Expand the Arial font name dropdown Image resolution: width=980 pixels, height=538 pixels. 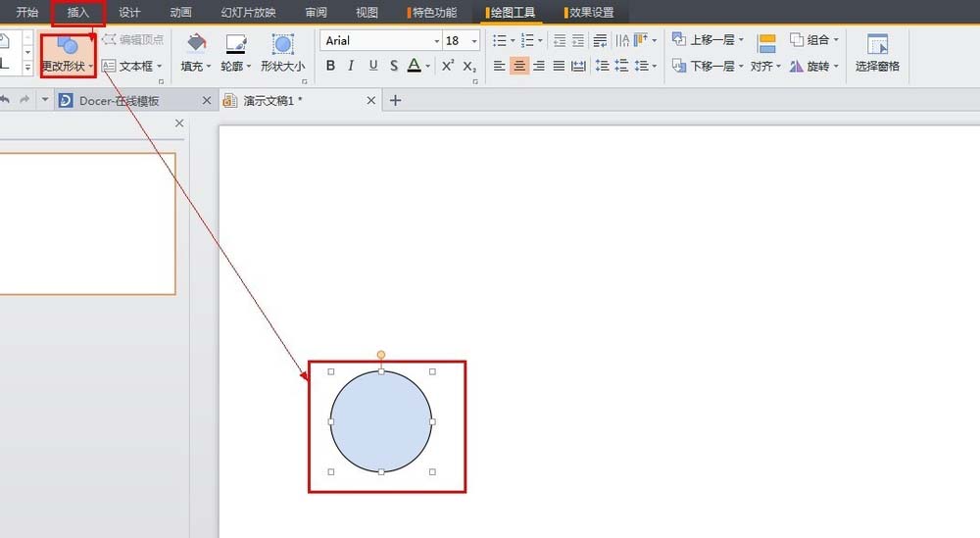pyautogui.click(x=436, y=41)
